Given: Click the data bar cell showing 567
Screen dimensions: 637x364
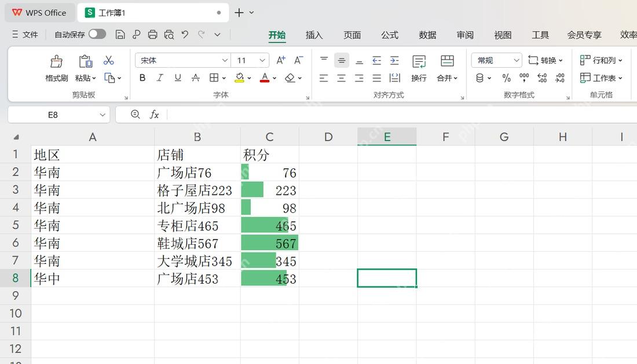Looking at the screenshot, I should pos(270,243).
